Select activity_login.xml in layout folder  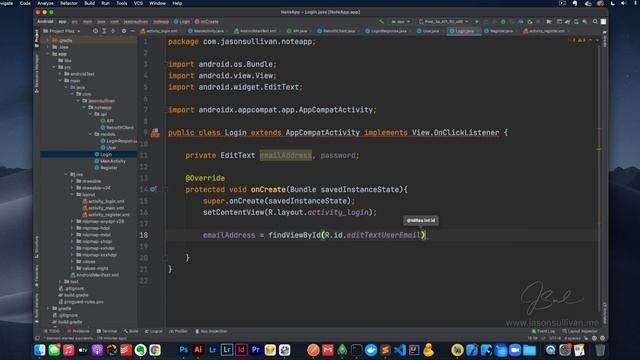[x=103, y=201]
